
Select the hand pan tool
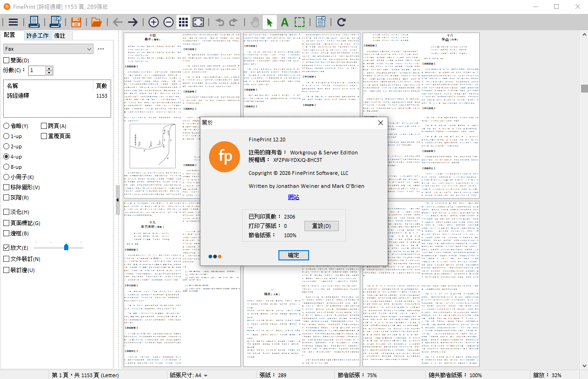point(255,22)
